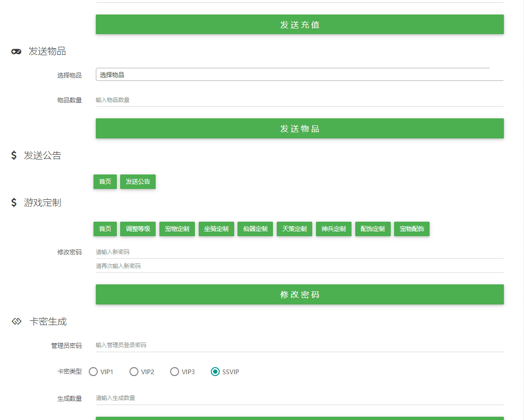Click the 输入管理员登录密码 field
Viewport: 524px width, 420px height.
[x=299, y=345]
